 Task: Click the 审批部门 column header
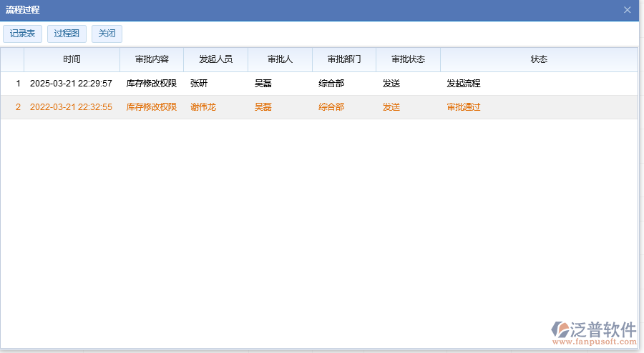point(344,59)
